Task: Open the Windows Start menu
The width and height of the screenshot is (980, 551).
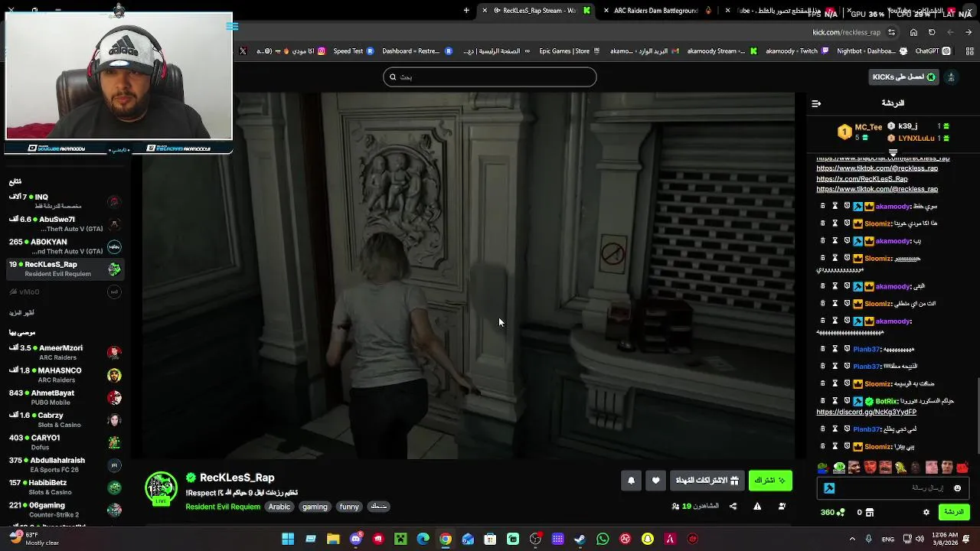Action: click(288, 539)
